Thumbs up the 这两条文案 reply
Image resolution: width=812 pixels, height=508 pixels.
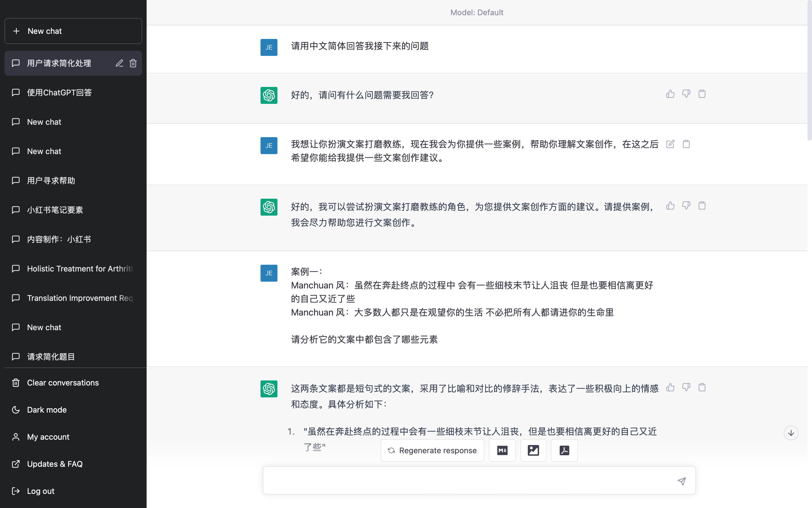[x=670, y=387]
